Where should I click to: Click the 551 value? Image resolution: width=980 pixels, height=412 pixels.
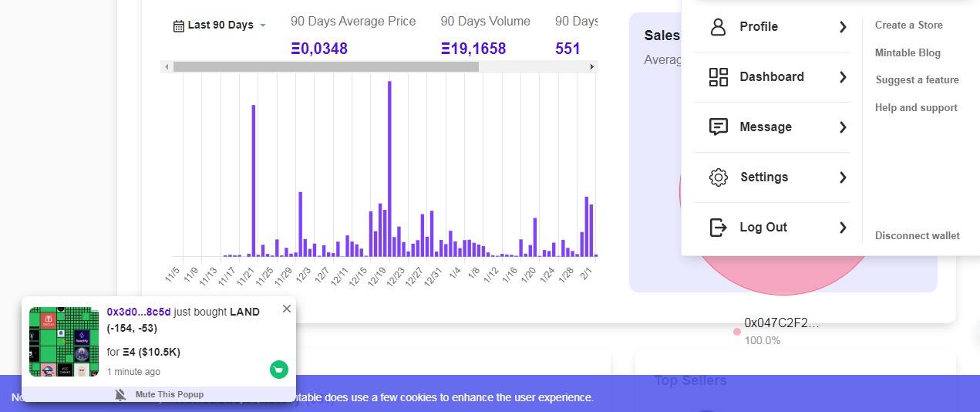(567, 49)
